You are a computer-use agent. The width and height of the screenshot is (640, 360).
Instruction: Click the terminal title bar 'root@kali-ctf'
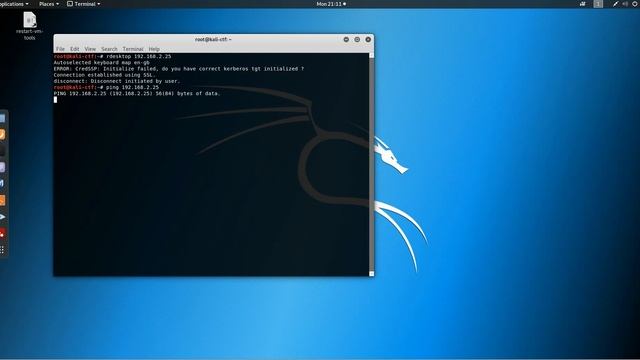(x=213, y=40)
